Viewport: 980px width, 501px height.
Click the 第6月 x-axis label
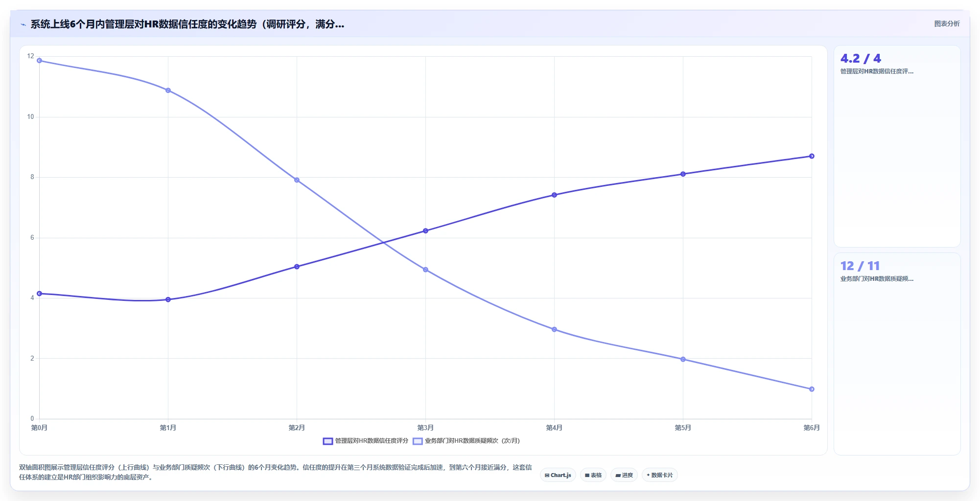812,428
